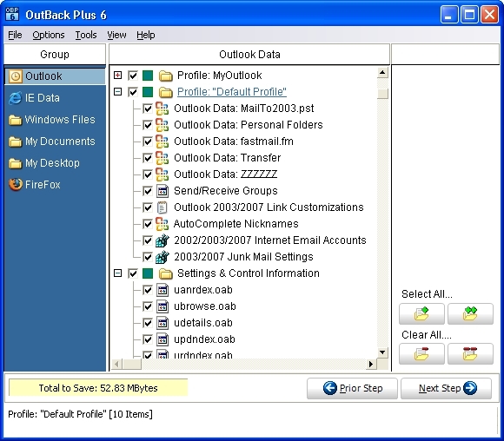Click the Personal Folders data icon
504x441 pixels.
[162, 125]
